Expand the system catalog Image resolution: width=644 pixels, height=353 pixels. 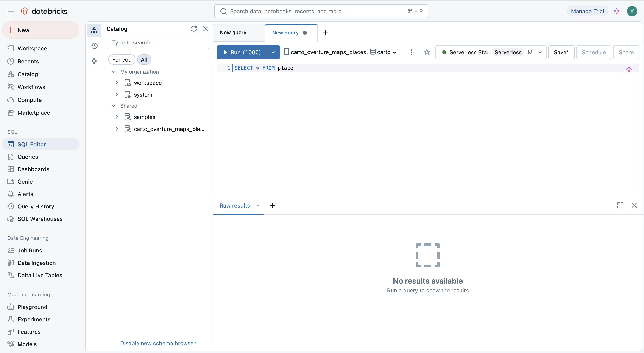117,95
